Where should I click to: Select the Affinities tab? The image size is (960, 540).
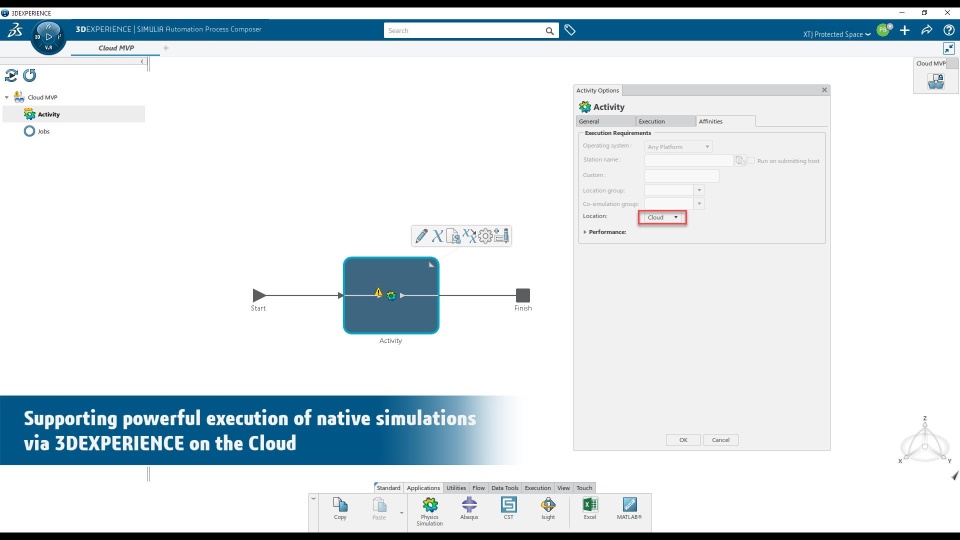point(726,121)
